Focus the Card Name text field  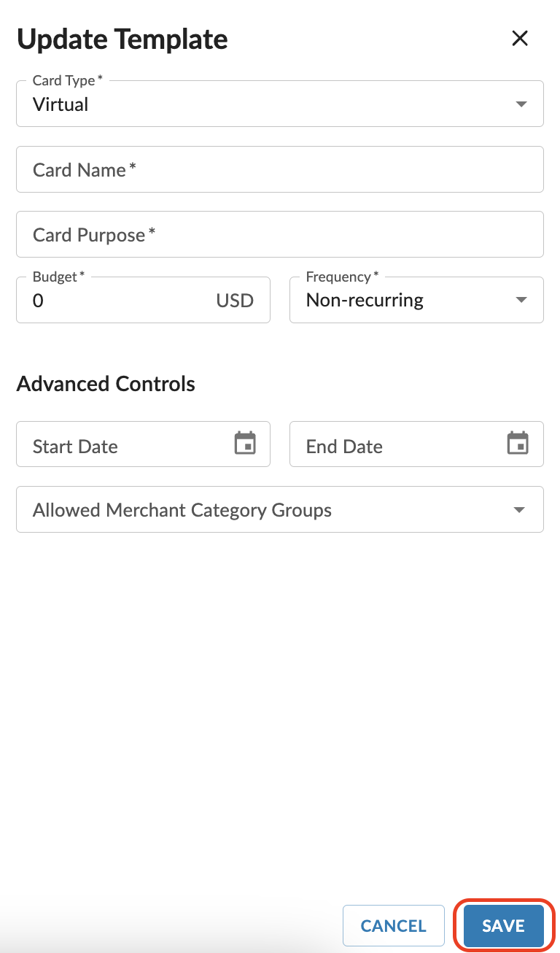click(x=280, y=169)
